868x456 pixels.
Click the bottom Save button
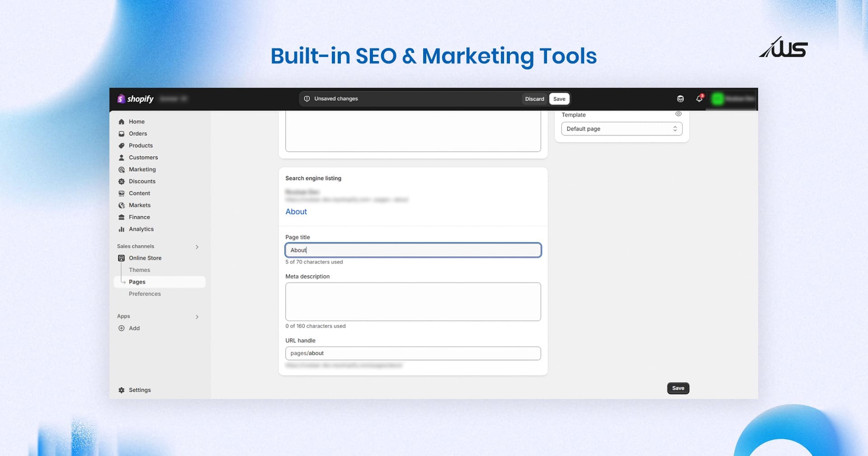click(678, 388)
